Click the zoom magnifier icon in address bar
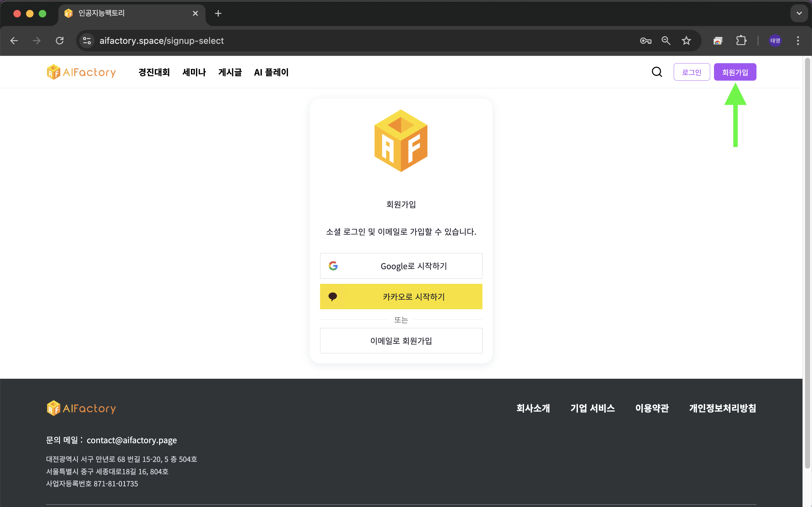Screen dimensions: 812x507 click(x=666, y=41)
